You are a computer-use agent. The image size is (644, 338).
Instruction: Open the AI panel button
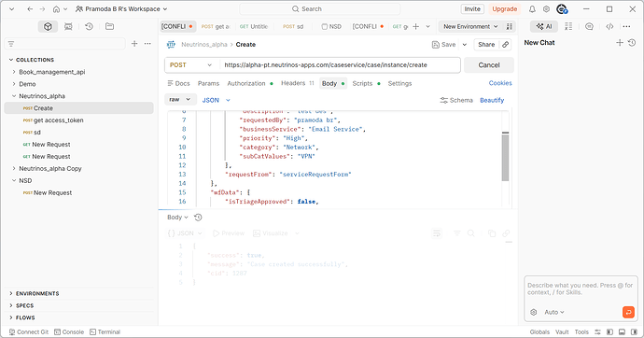[544, 27]
